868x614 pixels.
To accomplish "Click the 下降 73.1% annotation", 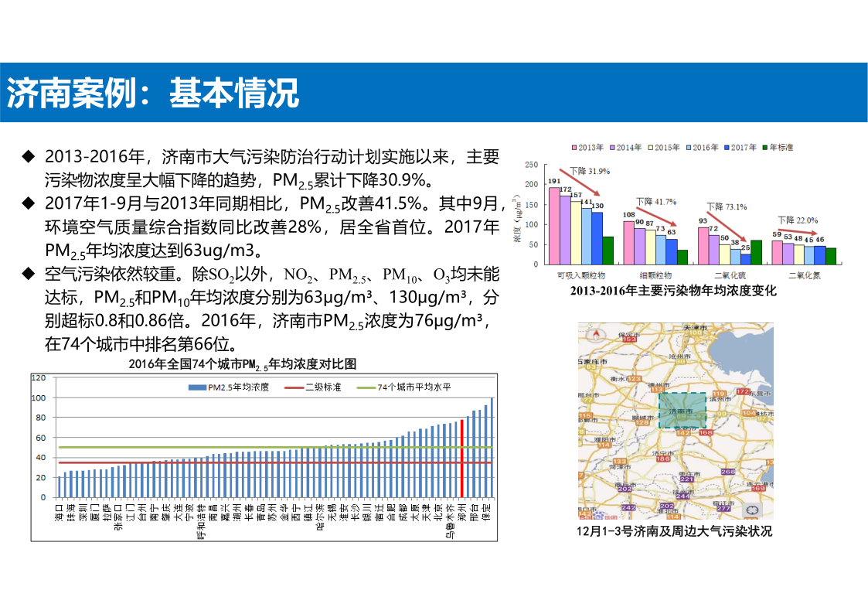I will tap(727, 206).
